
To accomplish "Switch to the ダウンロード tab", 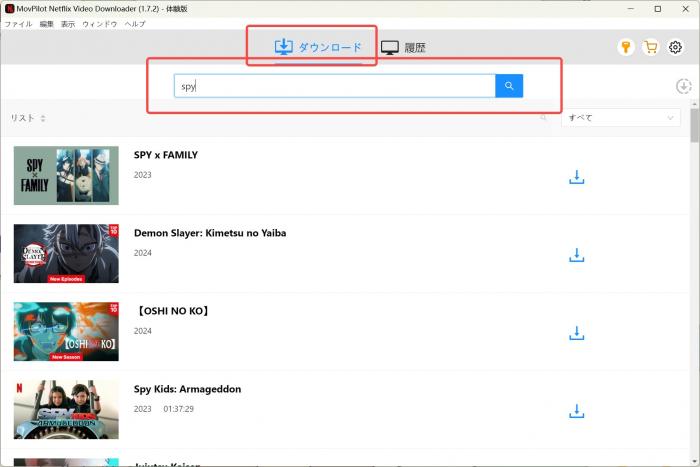I will point(318,47).
